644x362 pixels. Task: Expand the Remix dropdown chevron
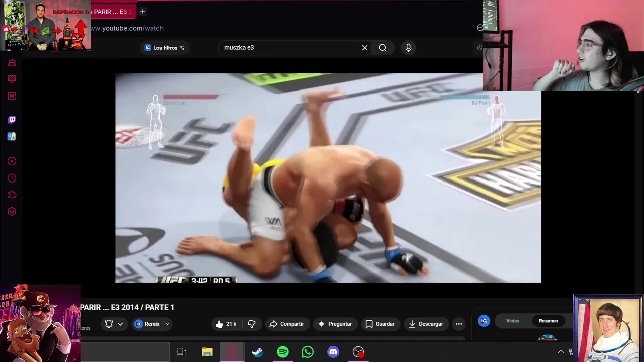[x=167, y=324]
